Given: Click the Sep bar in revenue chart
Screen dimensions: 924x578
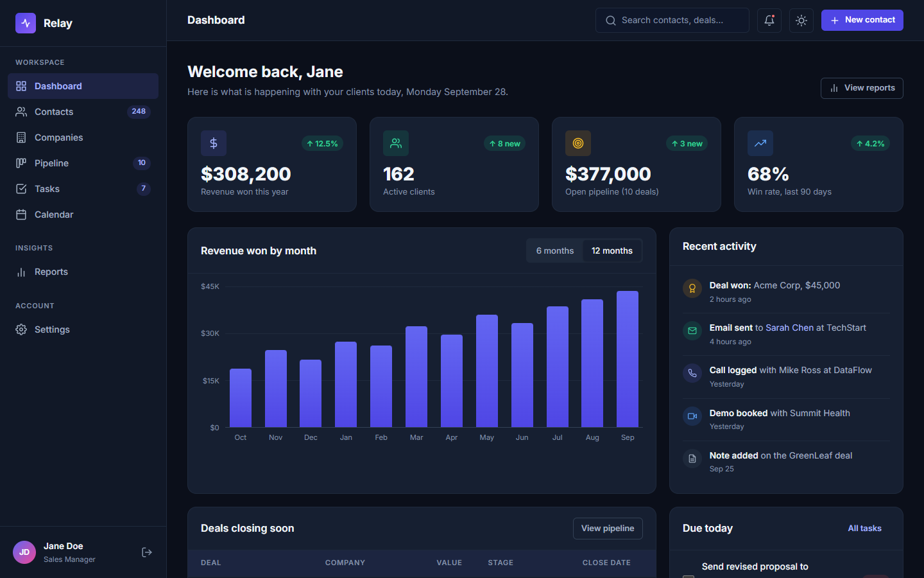Looking at the screenshot, I should tap(628, 359).
